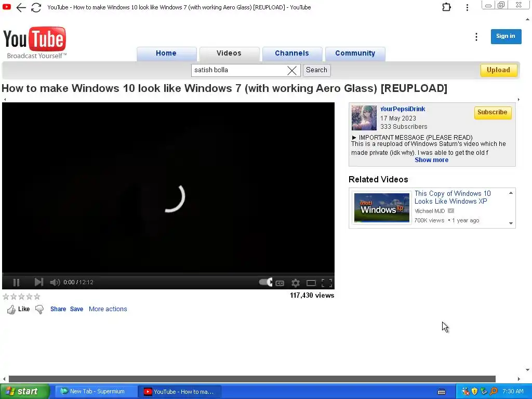Open the extensions puzzle icon
Viewport: 532px width, 399px height.
coord(446,7)
